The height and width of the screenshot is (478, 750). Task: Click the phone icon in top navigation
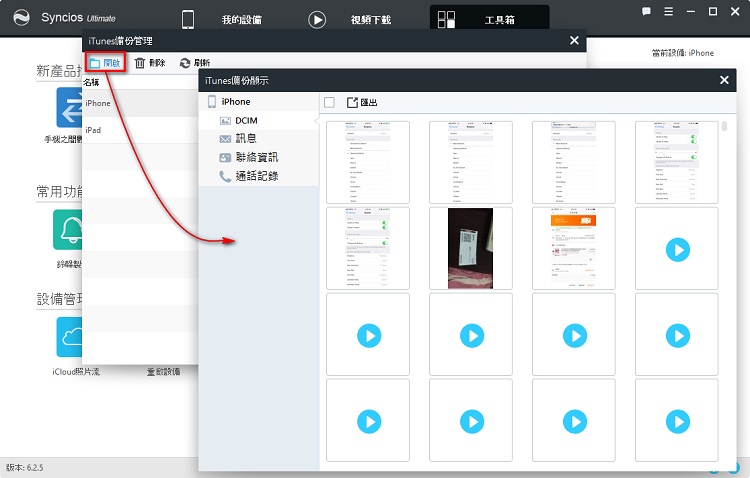pyautogui.click(x=188, y=20)
